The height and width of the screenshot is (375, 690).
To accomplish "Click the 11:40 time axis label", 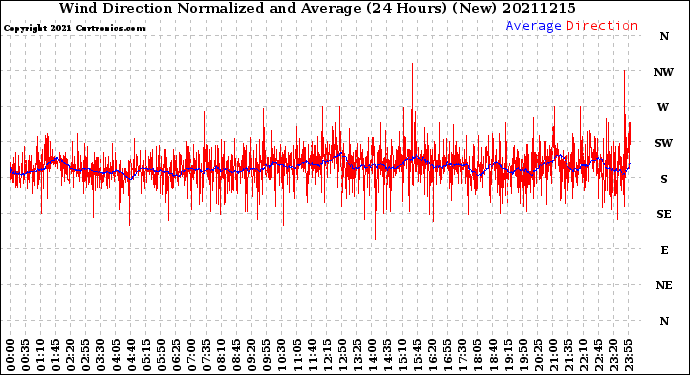I will tap(312, 355).
